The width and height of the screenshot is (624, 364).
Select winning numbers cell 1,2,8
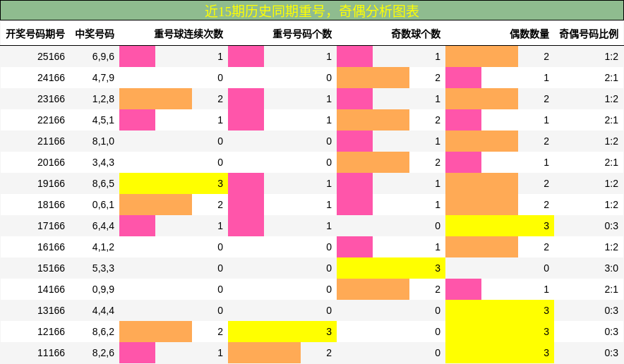point(103,99)
